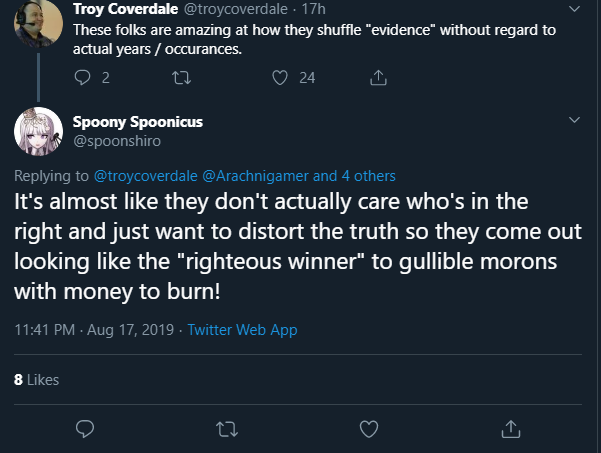Open Troy Coverdale's profile picture
601x453 pixels.
coord(38,22)
